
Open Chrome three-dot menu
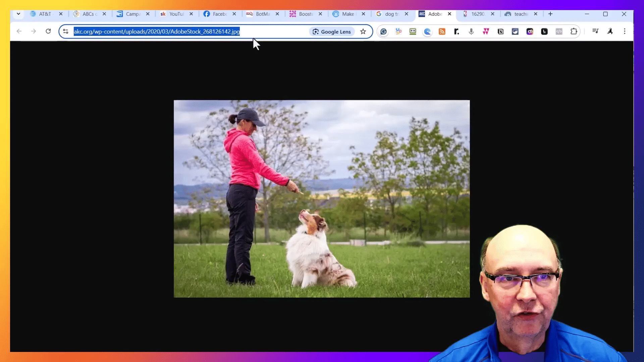click(x=625, y=31)
